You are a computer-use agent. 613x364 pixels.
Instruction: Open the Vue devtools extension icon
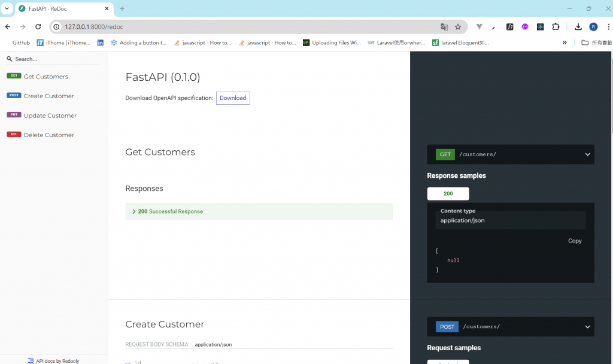(479, 26)
